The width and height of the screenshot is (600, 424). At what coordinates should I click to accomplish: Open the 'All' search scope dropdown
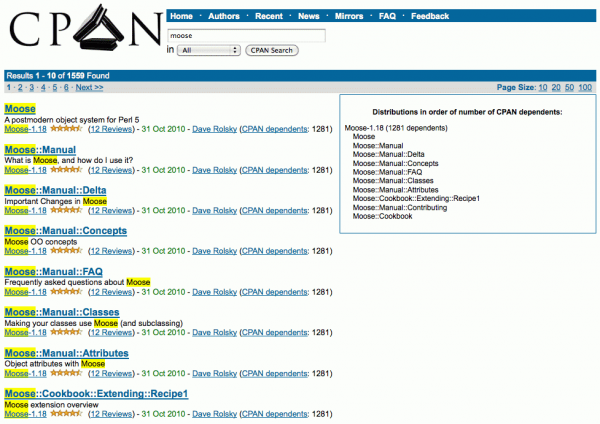(x=209, y=50)
